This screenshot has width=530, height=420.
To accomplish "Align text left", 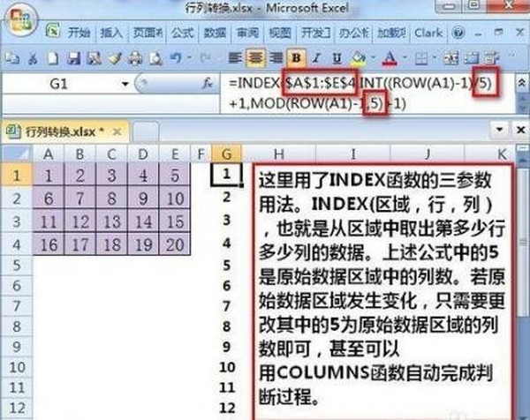I will [x=235, y=58].
